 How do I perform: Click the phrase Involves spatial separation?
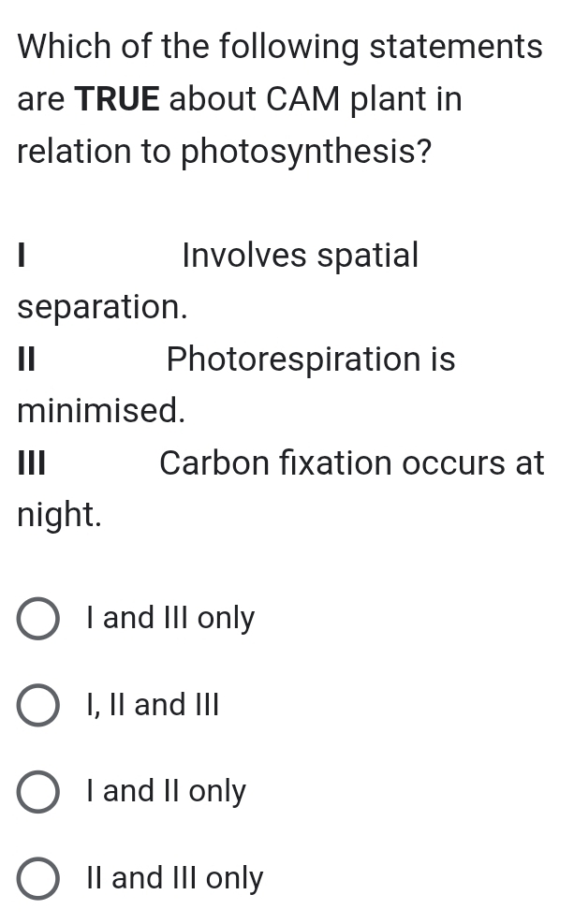(300, 256)
